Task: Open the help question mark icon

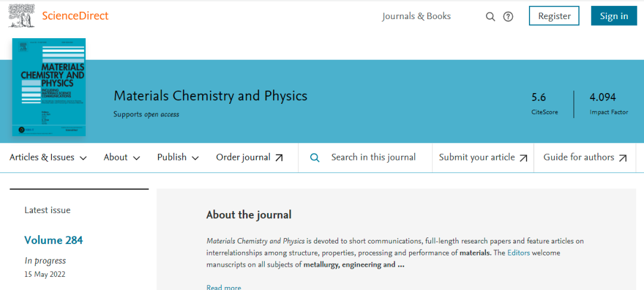Action: 508,17
